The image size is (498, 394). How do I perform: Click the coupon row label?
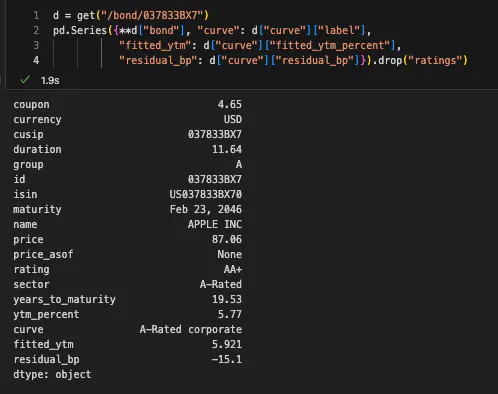point(31,105)
